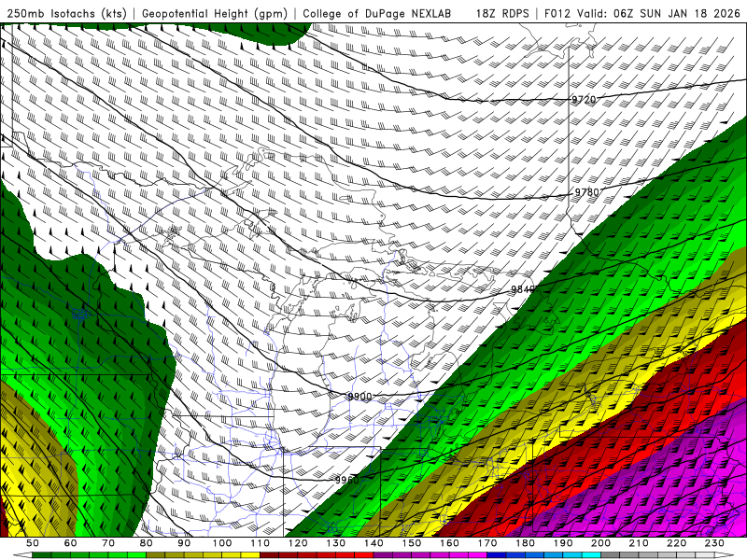This screenshot has width=747, height=560.
Task: Click the magenta swatch left of 170
Action: [477, 554]
